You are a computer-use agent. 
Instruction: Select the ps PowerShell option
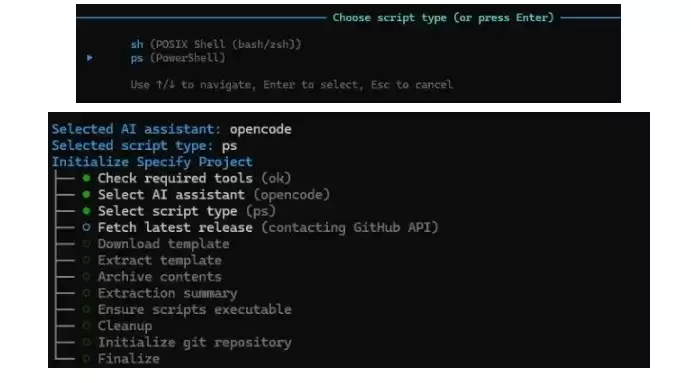coord(178,58)
